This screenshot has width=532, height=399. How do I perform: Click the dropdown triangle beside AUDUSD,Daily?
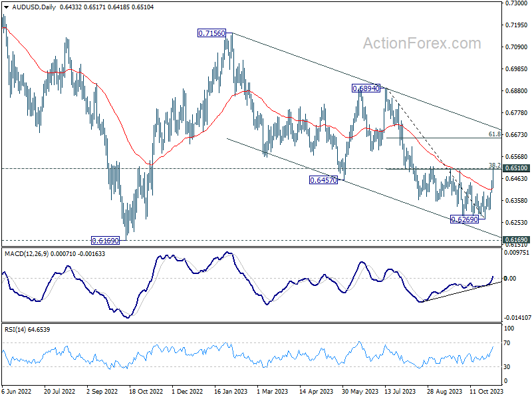tap(7, 7)
